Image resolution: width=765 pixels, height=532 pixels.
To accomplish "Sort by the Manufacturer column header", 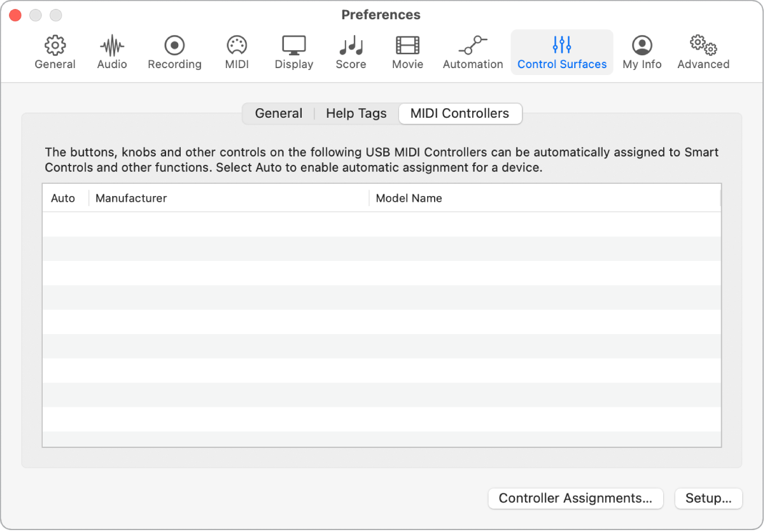I will tap(228, 199).
